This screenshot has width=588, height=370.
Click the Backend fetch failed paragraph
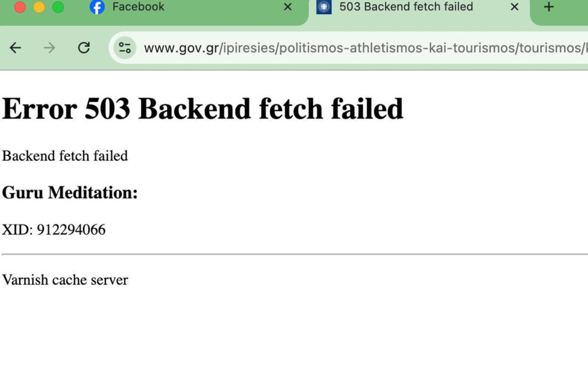click(x=65, y=156)
